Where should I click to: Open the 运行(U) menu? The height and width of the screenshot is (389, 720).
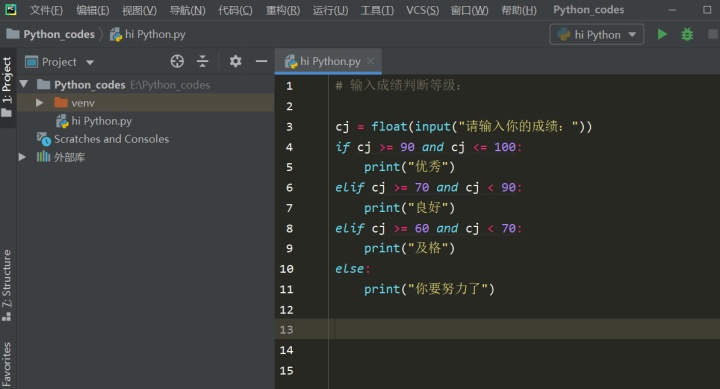(330, 10)
